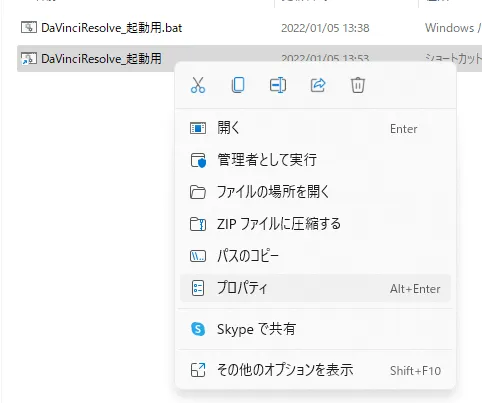Select the DaVinciResolve_起動用.bat file row
This screenshot has width=482, height=403.
click(249, 28)
